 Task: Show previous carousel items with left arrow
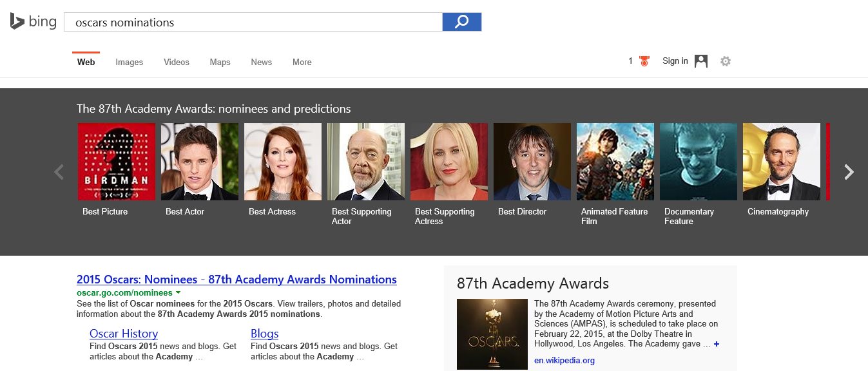pos(59,172)
